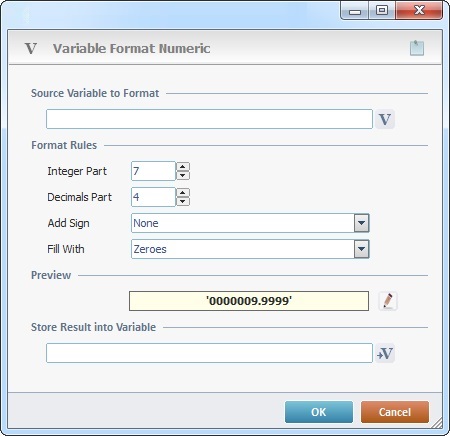Decrease Decimals Part with down arrow
The image size is (450, 436).
pos(183,201)
